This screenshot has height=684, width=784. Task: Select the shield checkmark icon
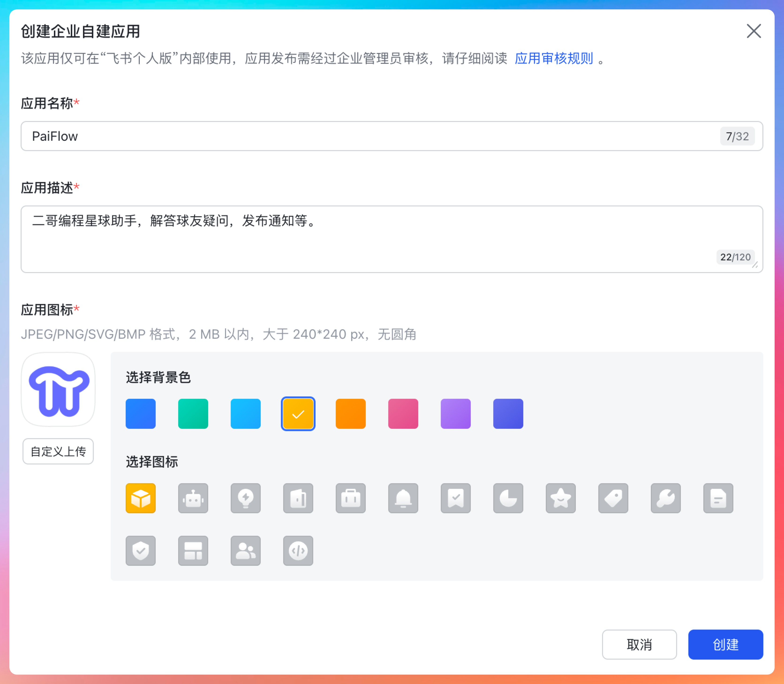(x=141, y=550)
